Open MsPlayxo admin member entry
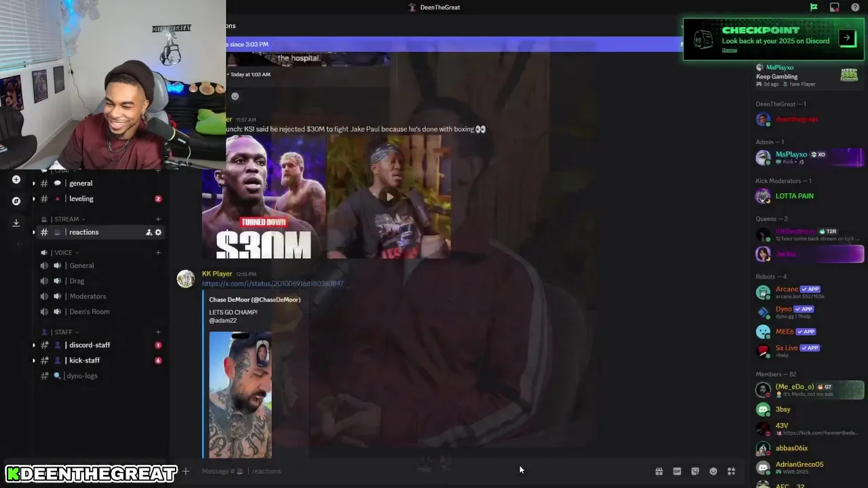This screenshot has height=488, width=868. (809, 158)
